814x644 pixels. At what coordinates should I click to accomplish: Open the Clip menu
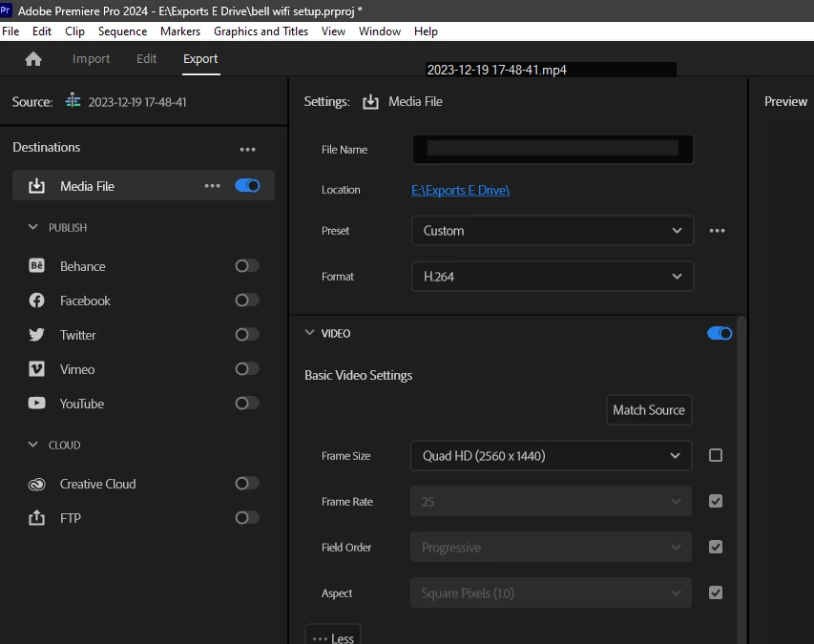74,31
